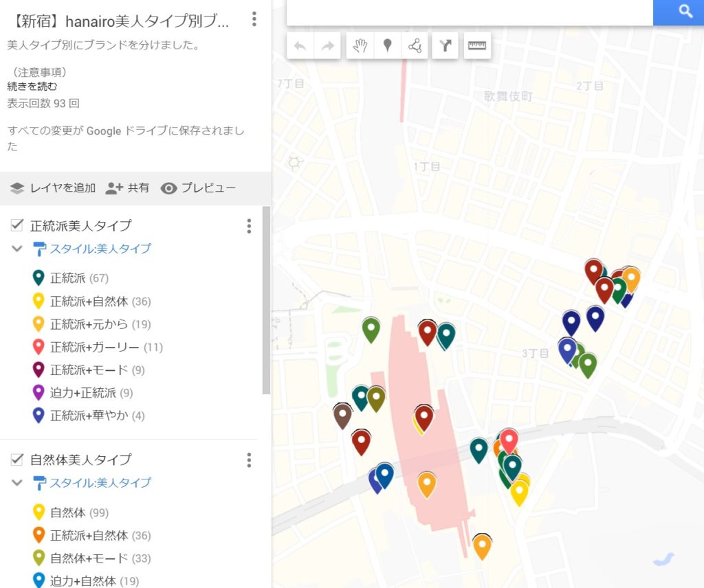
Task: Click the redo arrow on the map toolbar
Action: tap(328, 45)
